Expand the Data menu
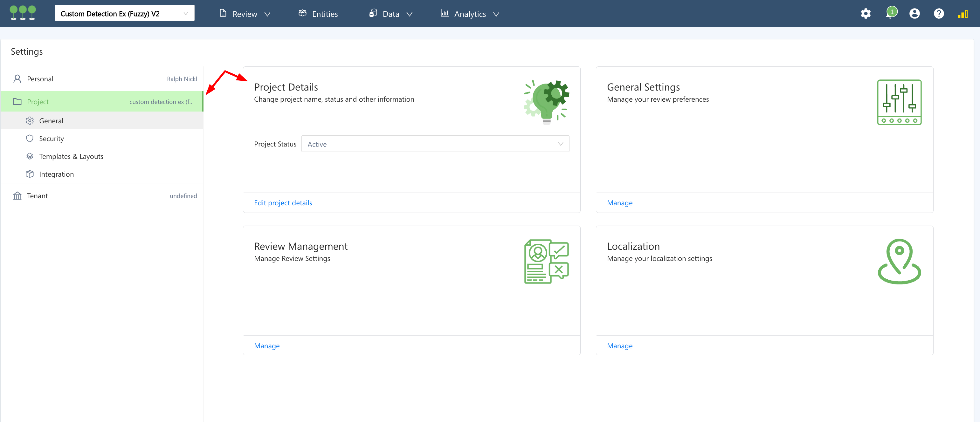Image resolution: width=980 pixels, height=422 pixels. (391, 14)
